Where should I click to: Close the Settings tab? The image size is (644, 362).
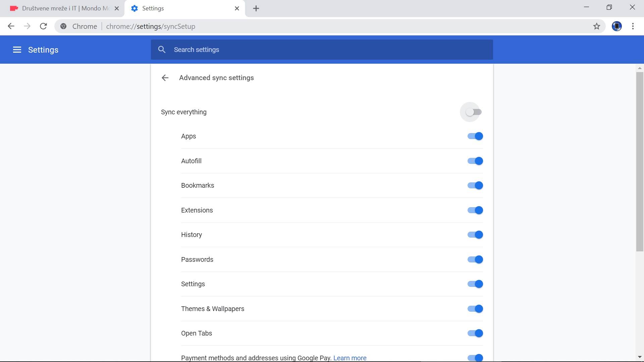237,8
